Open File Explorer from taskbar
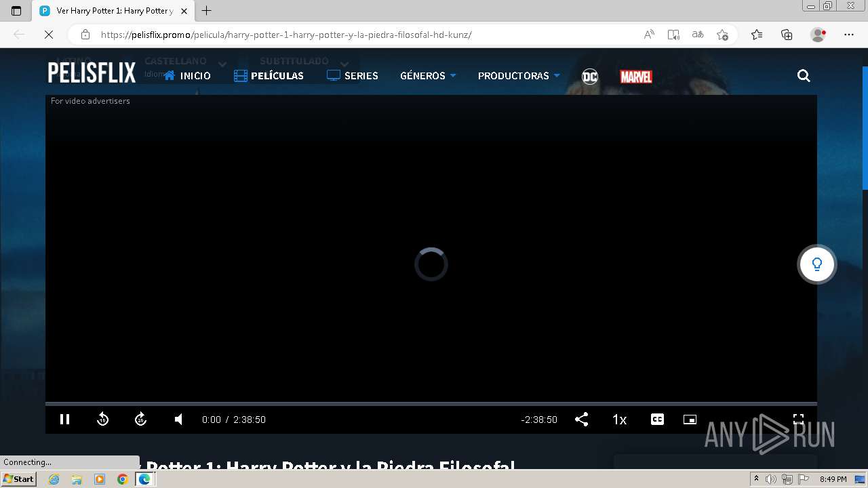The height and width of the screenshot is (488, 868). coord(77,479)
